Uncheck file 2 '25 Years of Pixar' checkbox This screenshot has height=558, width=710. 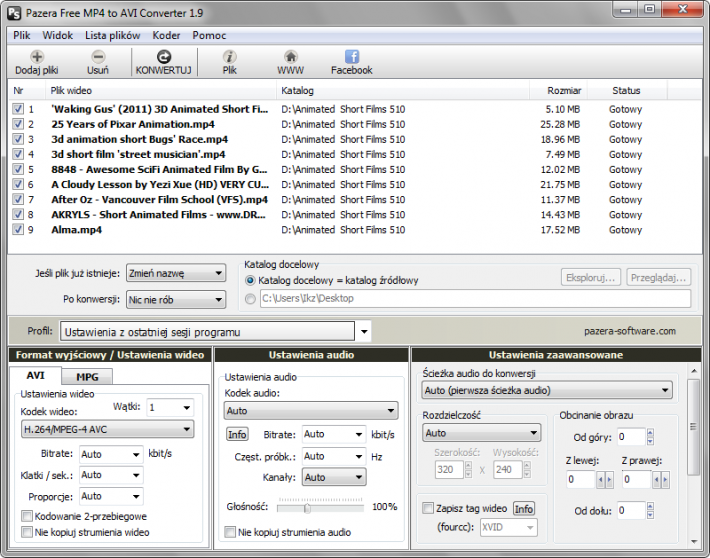18,124
